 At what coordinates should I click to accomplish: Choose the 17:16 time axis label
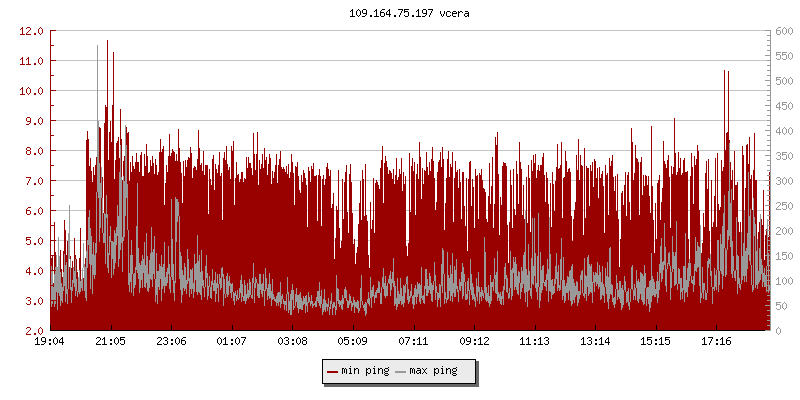pyautogui.click(x=716, y=342)
